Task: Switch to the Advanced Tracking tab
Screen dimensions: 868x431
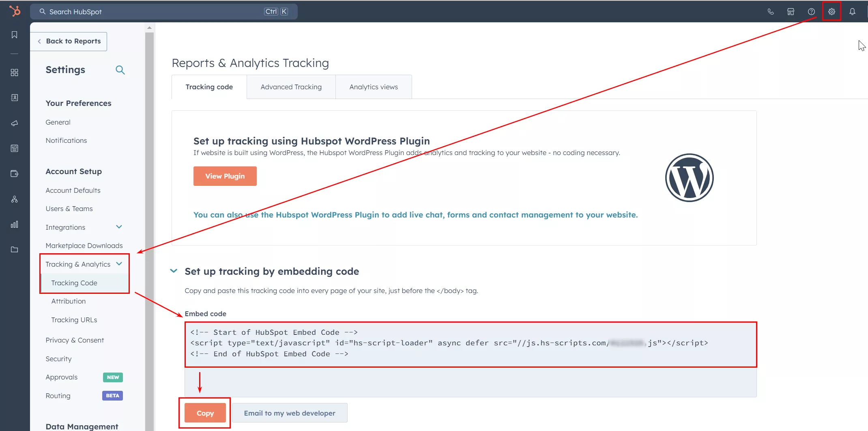Action: tap(291, 87)
